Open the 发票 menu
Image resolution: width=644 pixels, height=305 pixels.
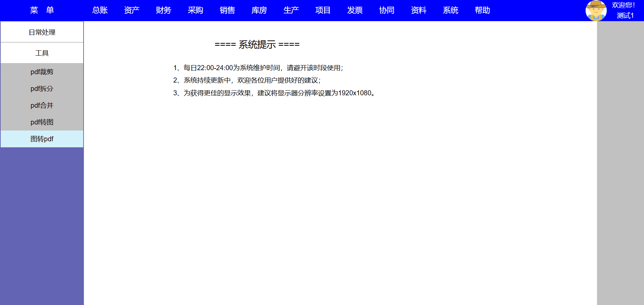[355, 10]
